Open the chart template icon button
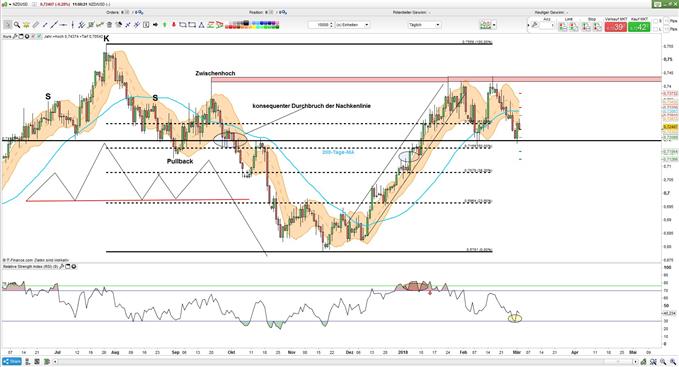Viewport: 679px width, 367px height. click(x=486, y=25)
